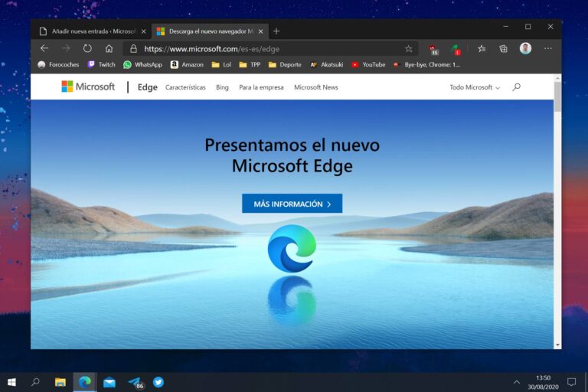Click the page vertical scrollbar thumb
The width and height of the screenshot is (588, 392).
click(x=557, y=96)
